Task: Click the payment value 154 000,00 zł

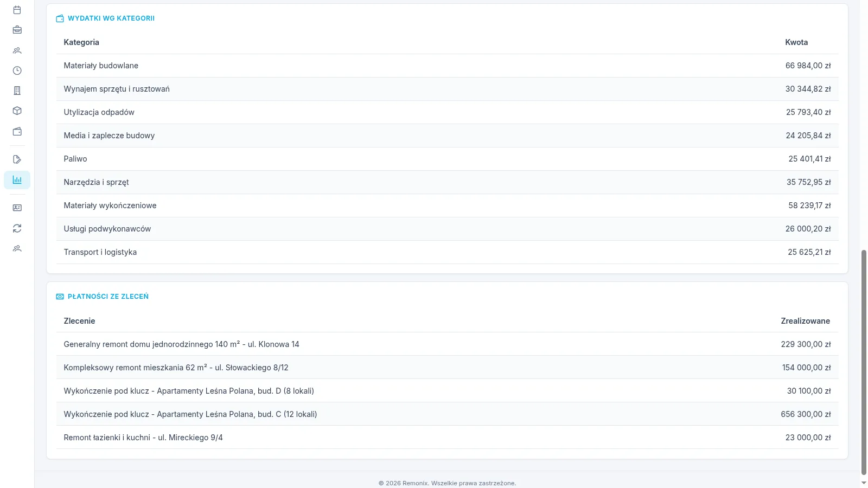Action: pos(806,368)
